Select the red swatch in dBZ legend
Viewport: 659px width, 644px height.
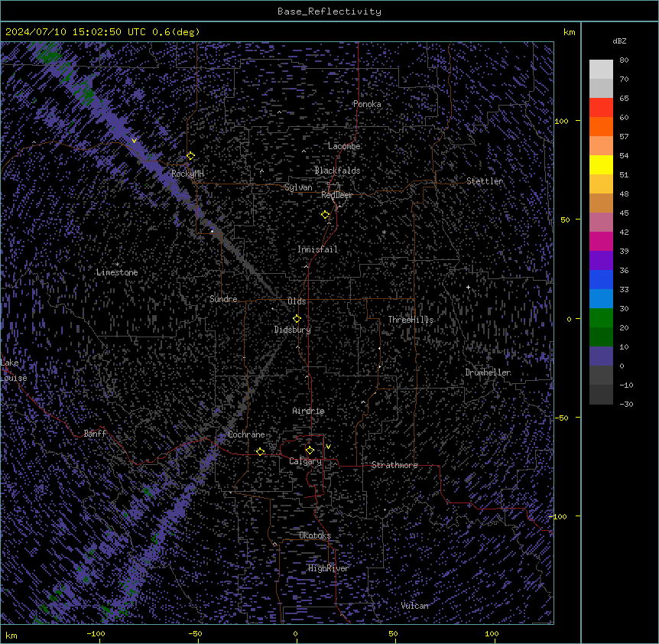point(601,107)
